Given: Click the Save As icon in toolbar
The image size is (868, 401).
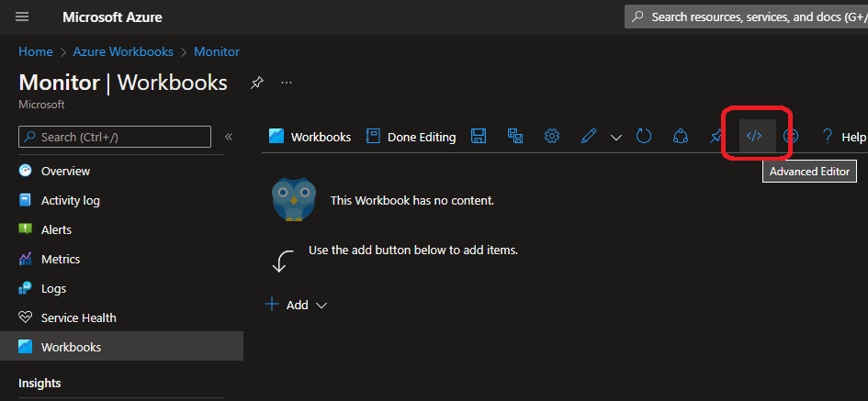Looking at the screenshot, I should 515,136.
